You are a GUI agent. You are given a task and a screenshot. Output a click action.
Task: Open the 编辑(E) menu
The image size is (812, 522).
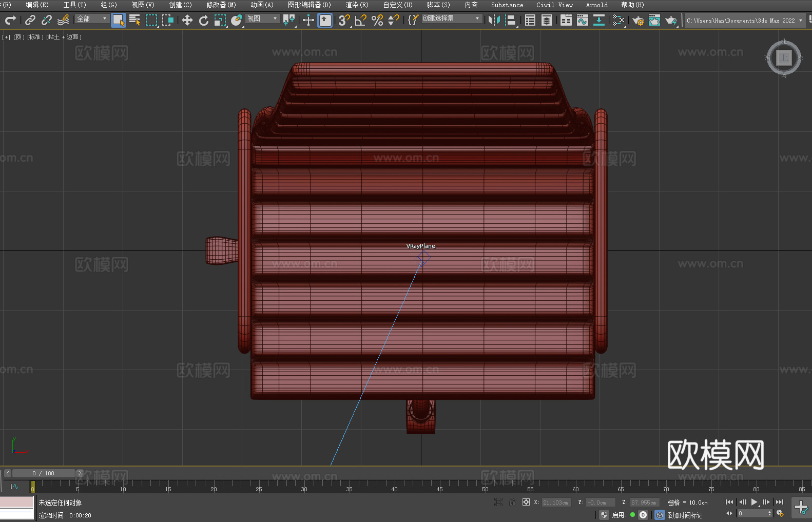(x=37, y=5)
